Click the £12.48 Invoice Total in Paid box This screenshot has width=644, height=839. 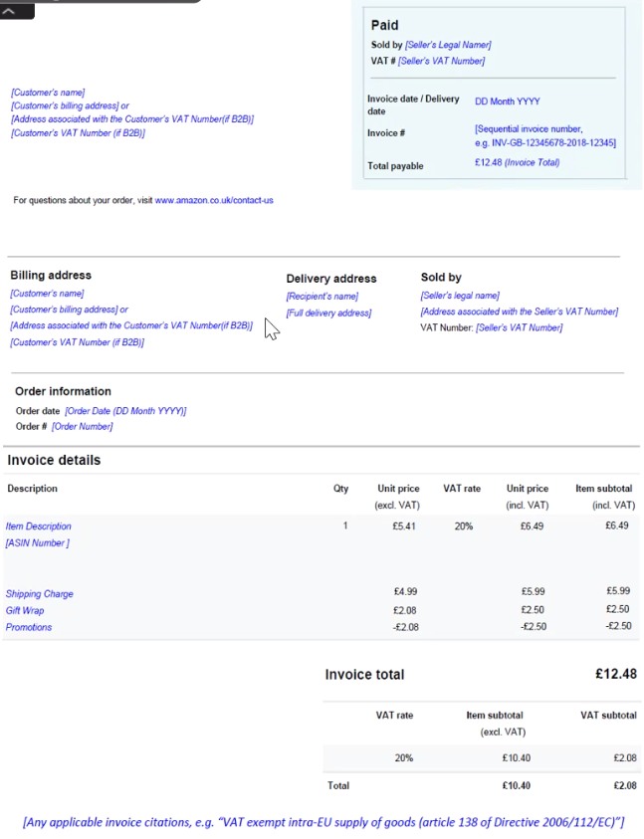tap(517, 163)
